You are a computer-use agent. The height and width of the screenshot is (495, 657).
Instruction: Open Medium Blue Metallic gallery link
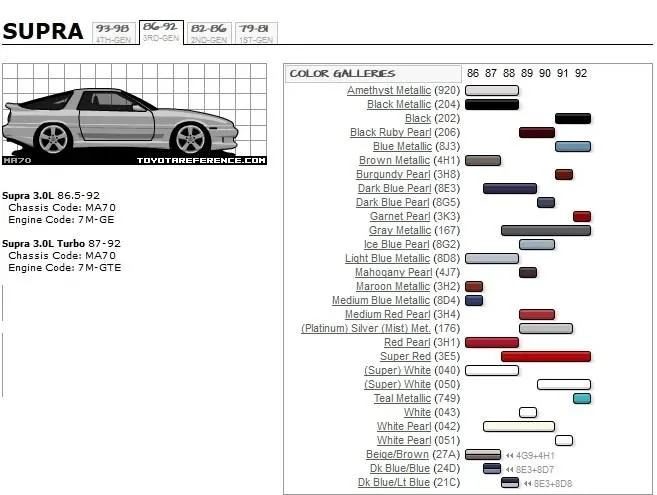point(381,301)
